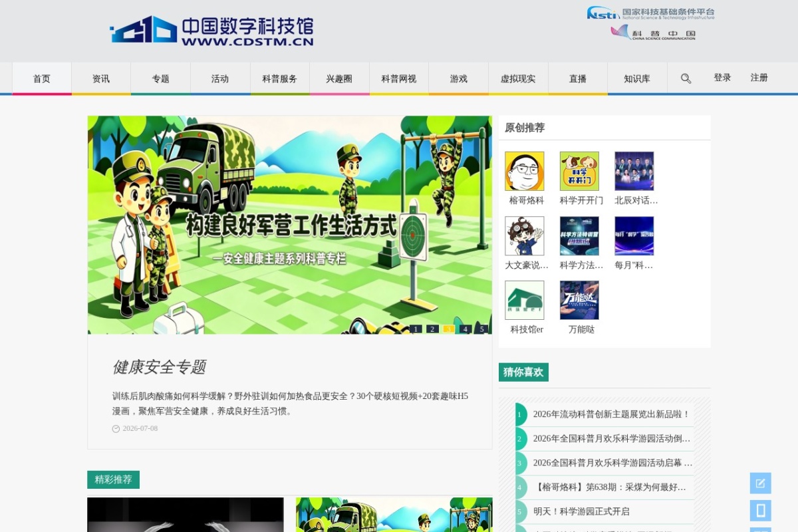Click the 猜你喜欢 section label
The width and height of the screenshot is (798, 532).
pyautogui.click(x=523, y=372)
